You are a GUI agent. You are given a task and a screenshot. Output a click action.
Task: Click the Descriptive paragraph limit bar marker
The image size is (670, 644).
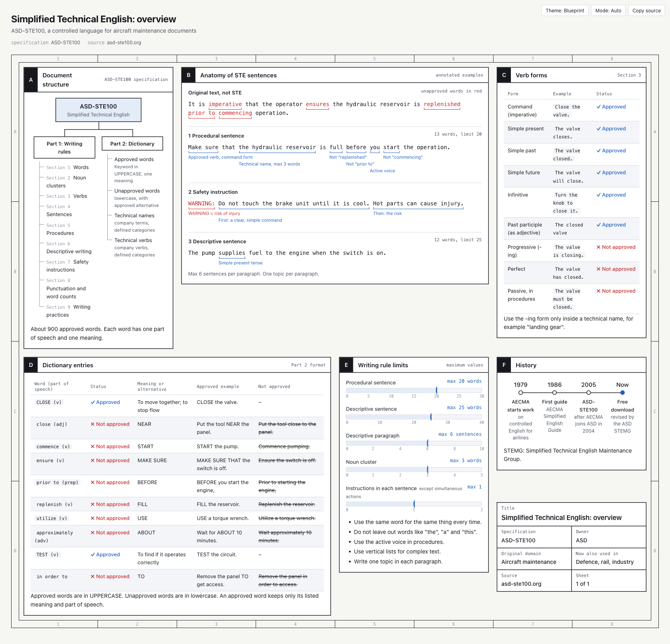(x=428, y=443)
